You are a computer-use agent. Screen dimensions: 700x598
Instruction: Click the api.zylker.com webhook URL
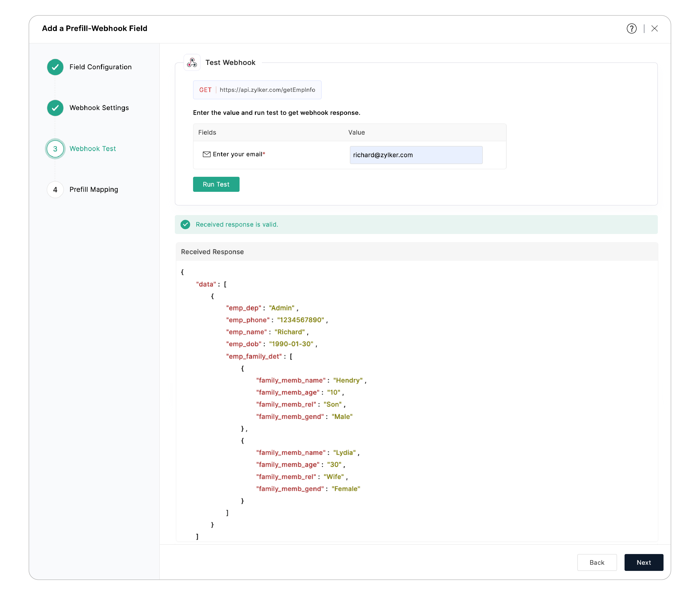coord(267,90)
